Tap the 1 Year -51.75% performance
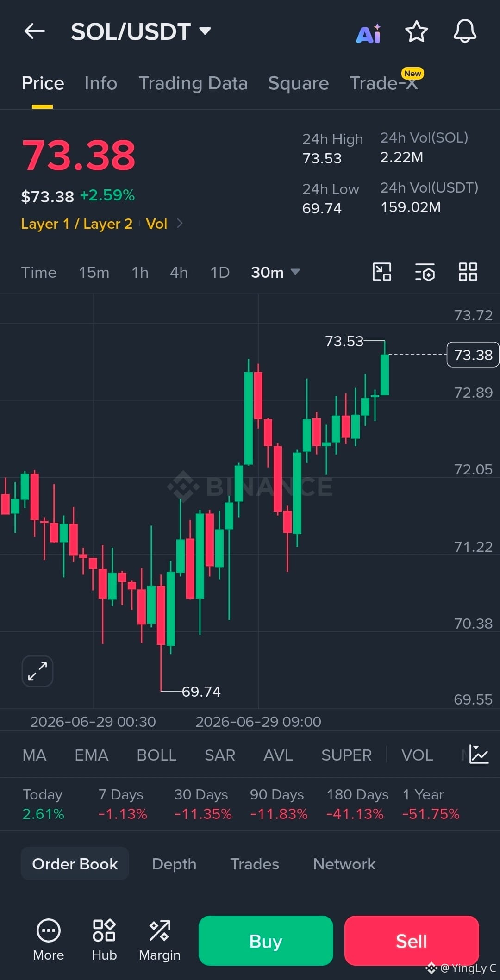Image resolution: width=500 pixels, height=980 pixels. pos(431,805)
